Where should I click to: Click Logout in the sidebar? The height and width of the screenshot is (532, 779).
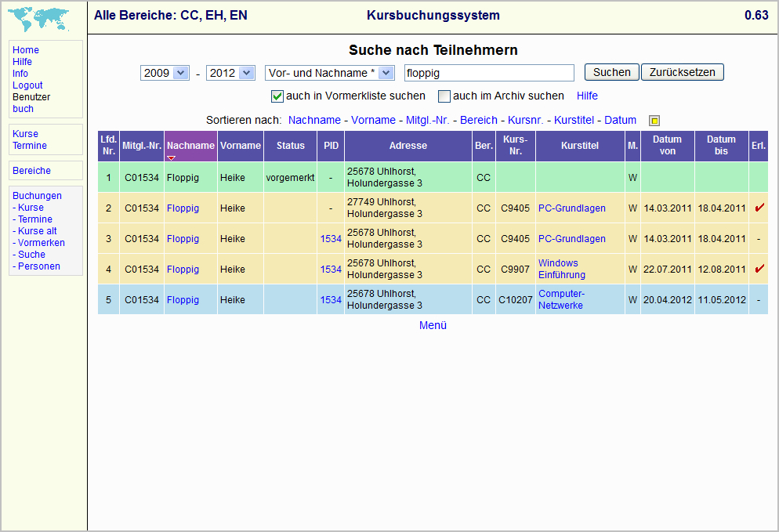28,85
